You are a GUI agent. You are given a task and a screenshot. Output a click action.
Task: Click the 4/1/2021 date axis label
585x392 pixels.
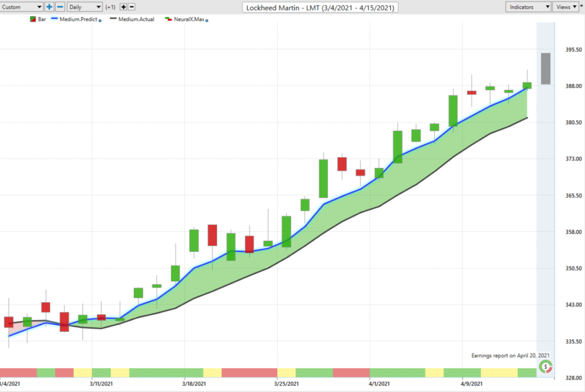point(379,383)
